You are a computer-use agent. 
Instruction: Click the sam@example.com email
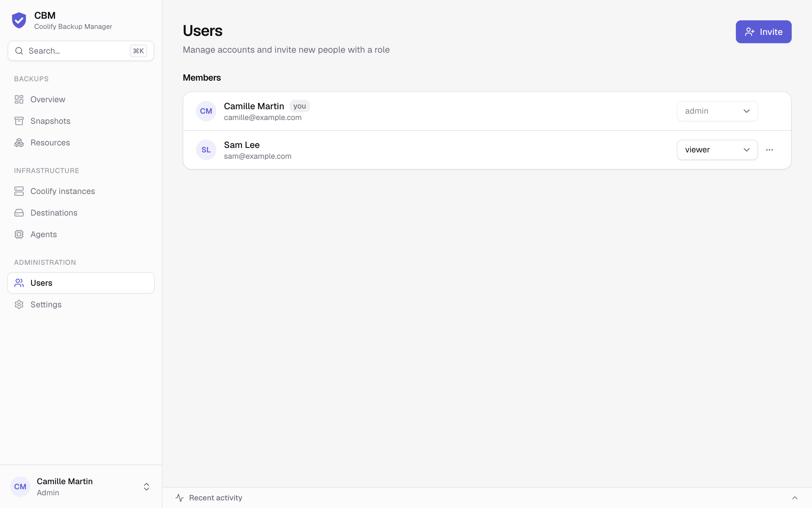[x=258, y=156]
